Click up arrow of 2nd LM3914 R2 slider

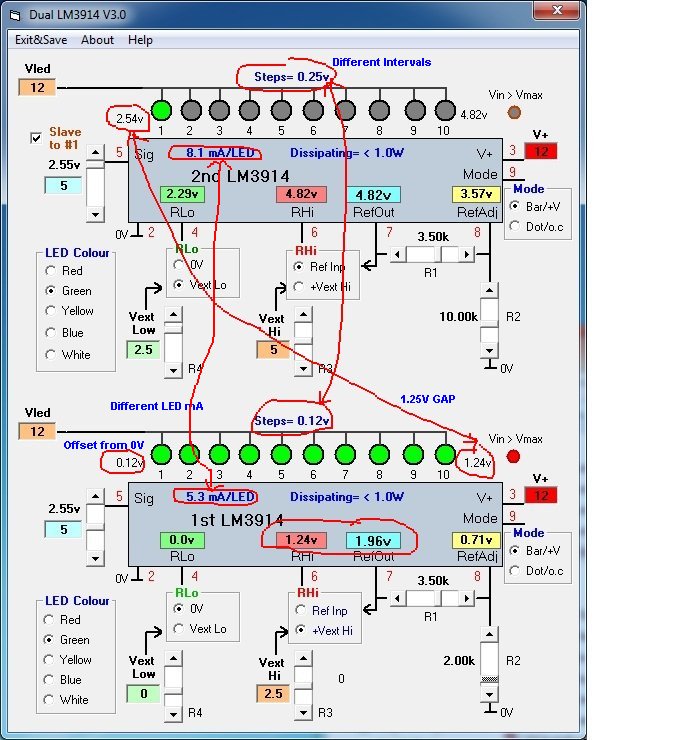490,290
